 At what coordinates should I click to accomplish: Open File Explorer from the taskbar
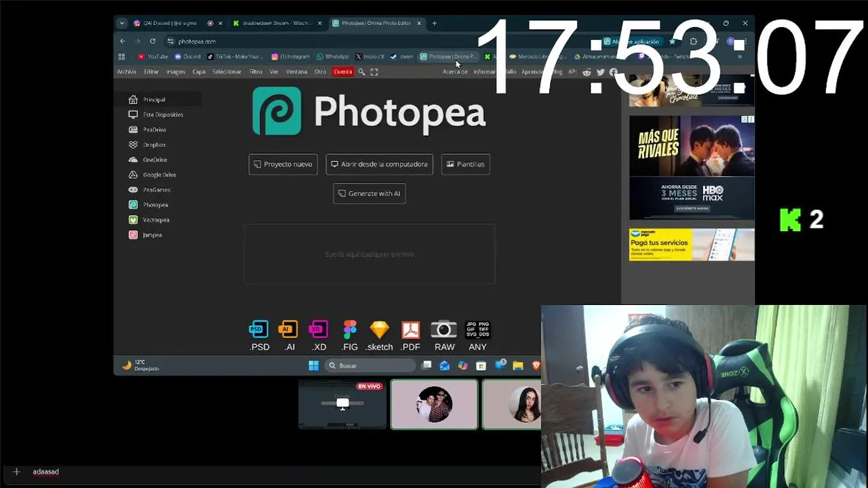[518, 365]
